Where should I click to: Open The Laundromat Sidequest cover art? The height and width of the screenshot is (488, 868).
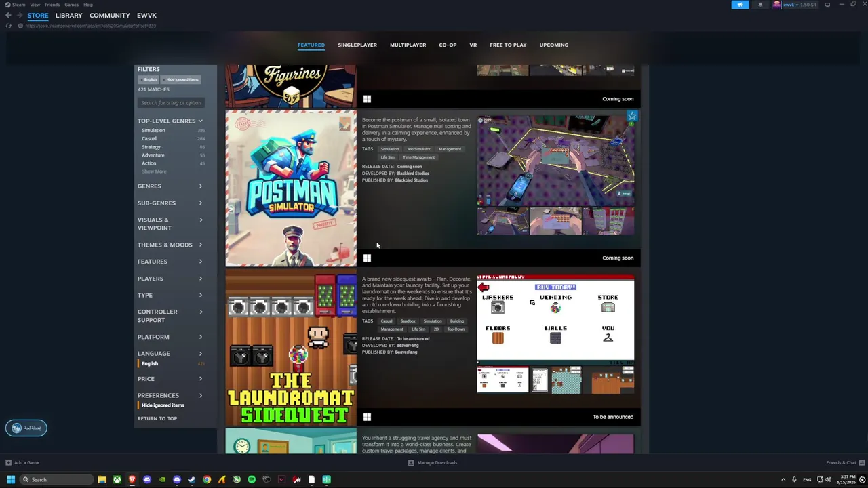point(291,349)
